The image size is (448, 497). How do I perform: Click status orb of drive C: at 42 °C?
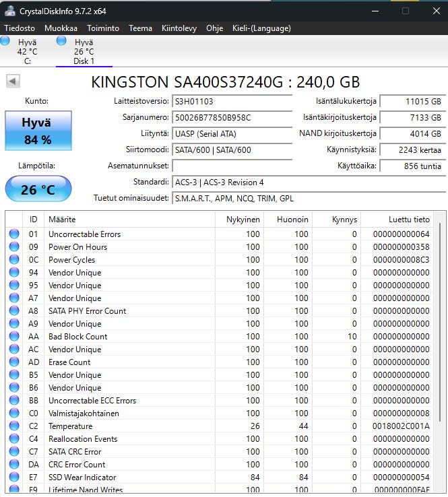tap(5, 41)
